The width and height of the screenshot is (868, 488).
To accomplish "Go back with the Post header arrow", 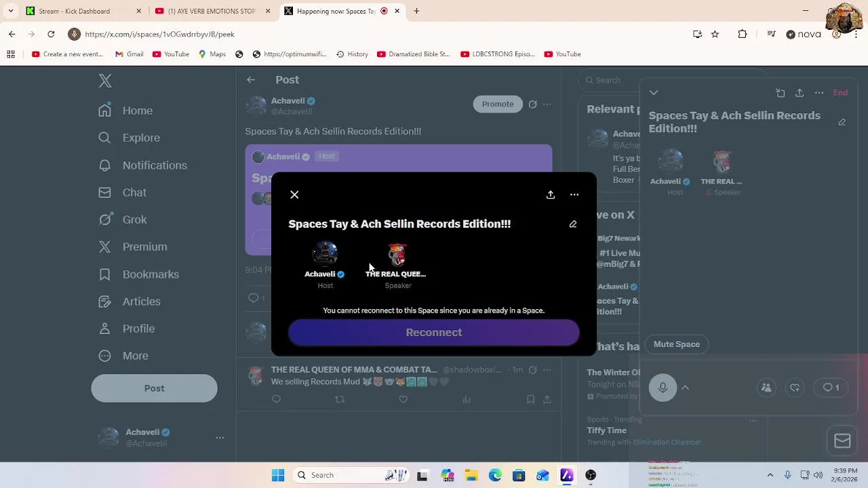I will pyautogui.click(x=251, y=80).
